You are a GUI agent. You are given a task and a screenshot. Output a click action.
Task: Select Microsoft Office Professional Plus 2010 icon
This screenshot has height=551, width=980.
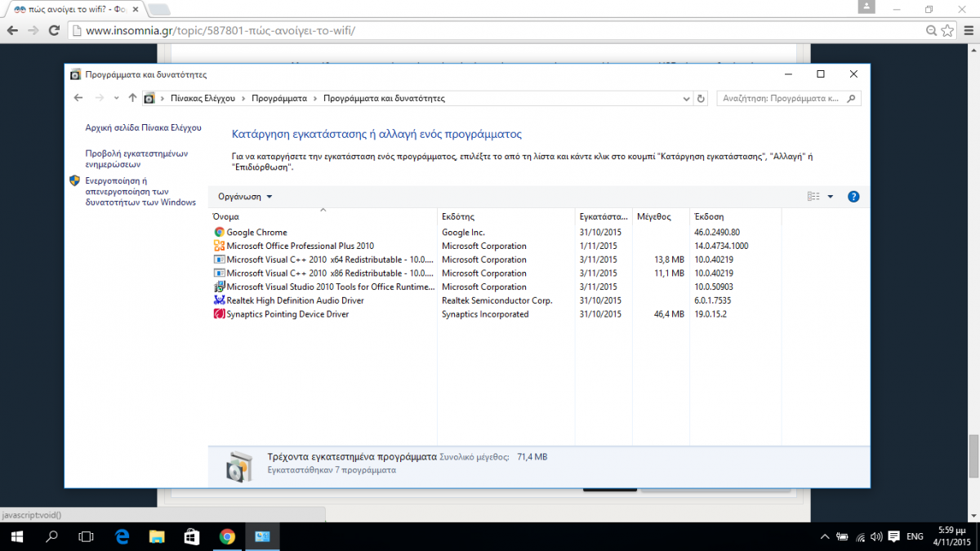[x=219, y=246]
